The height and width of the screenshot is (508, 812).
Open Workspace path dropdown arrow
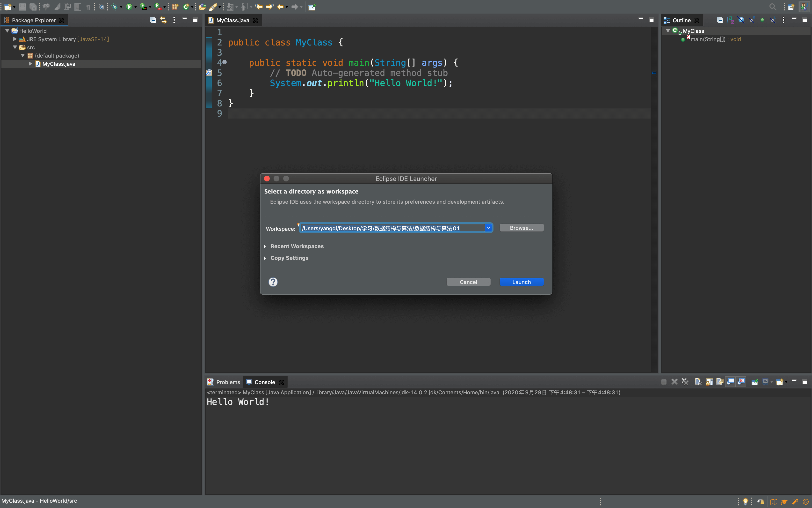488,228
